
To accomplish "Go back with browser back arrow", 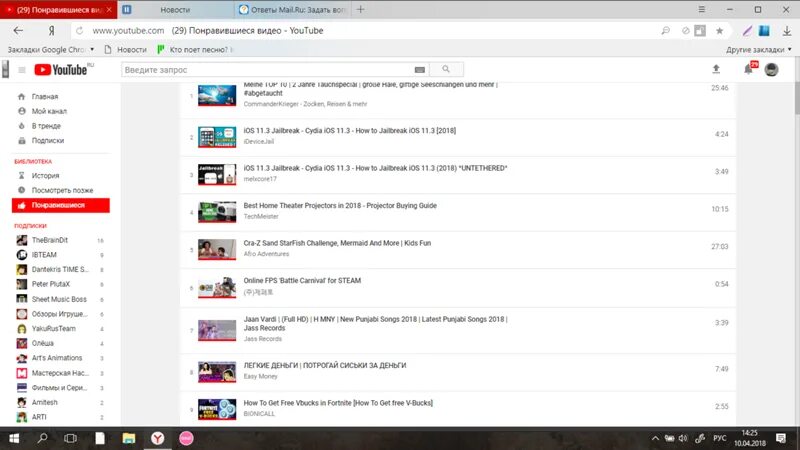I will (x=18, y=31).
